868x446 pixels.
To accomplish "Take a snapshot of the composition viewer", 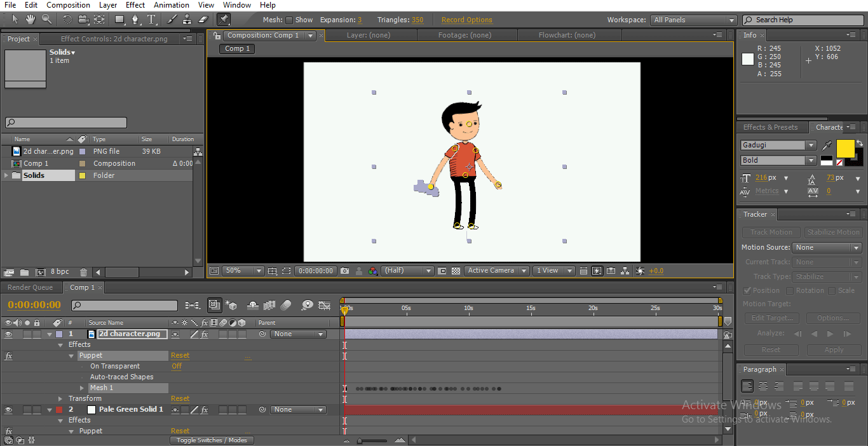I will coord(344,270).
